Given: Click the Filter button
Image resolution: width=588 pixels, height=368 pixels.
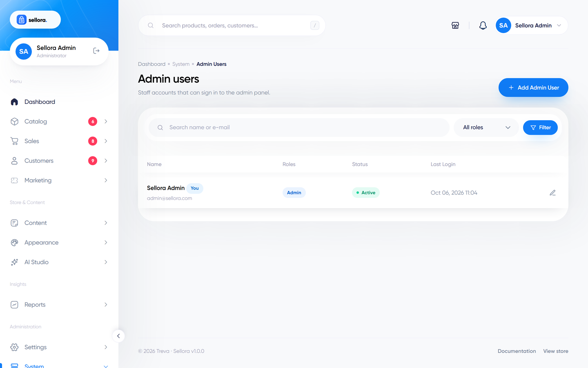Looking at the screenshot, I should coord(540,128).
